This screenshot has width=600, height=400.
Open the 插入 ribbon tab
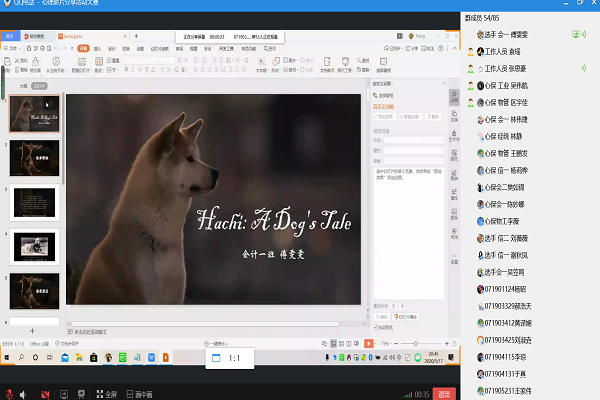point(98,49)
